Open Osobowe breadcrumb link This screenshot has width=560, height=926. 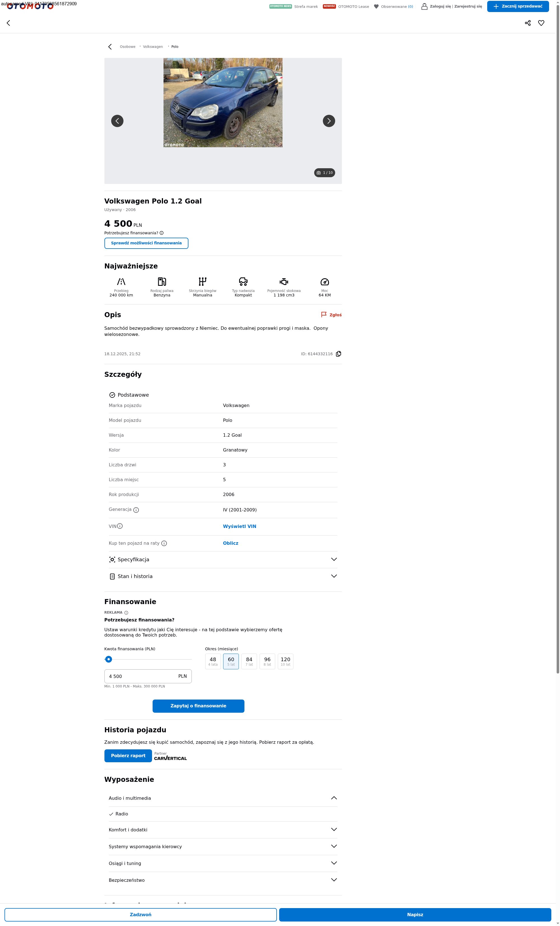[127, 46]
